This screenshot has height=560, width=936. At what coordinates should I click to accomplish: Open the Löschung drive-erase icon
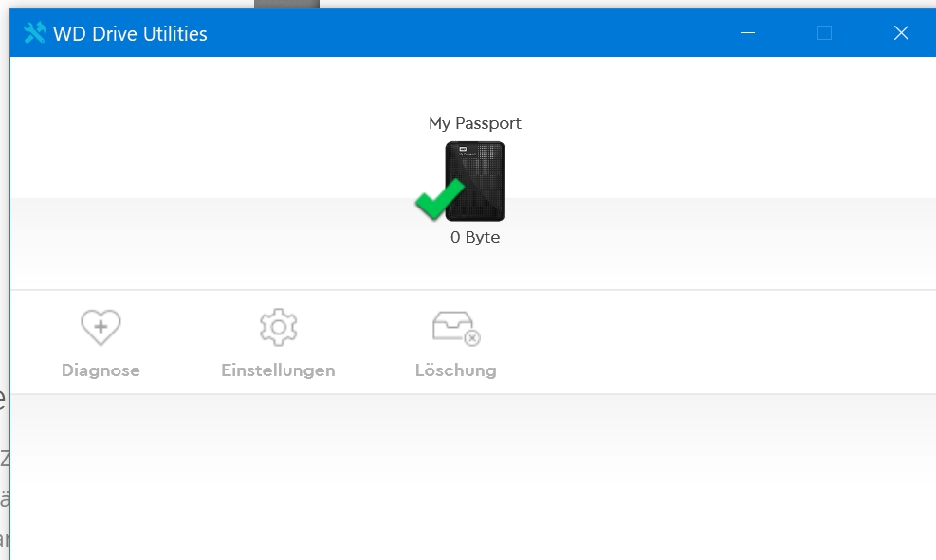pos(456,326)
